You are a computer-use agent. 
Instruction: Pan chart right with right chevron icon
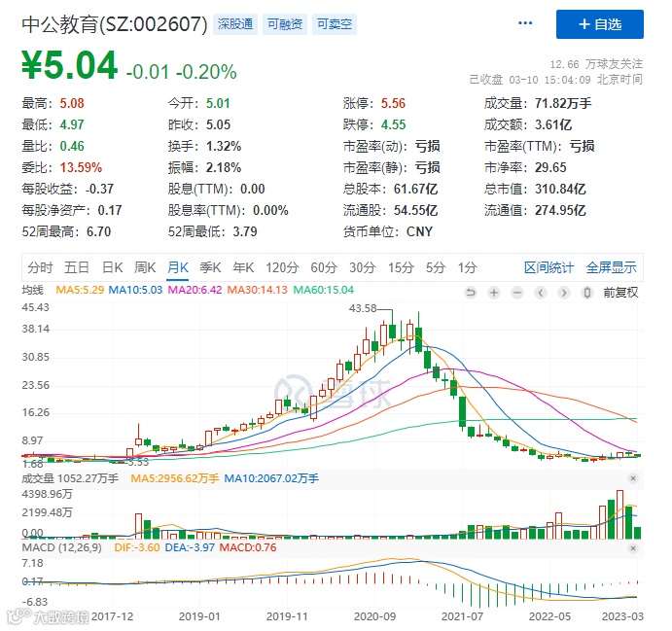pyautogui.click(x=564, y=293)
